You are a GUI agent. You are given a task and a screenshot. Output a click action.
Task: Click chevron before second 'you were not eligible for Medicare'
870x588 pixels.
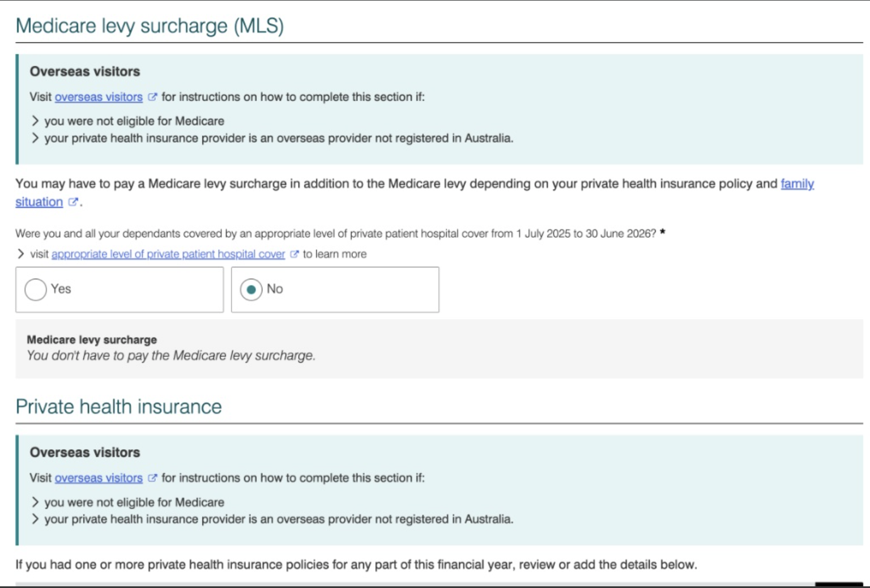35,502
